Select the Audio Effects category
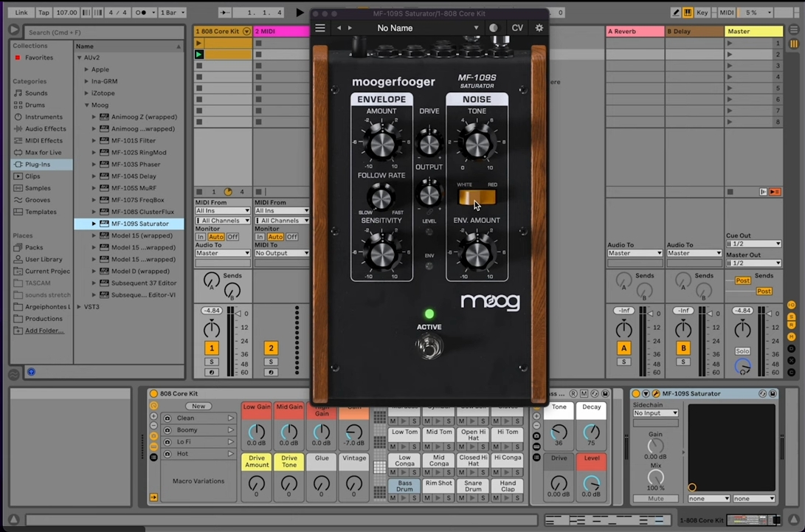805x532 pixels. coord(45,128)
